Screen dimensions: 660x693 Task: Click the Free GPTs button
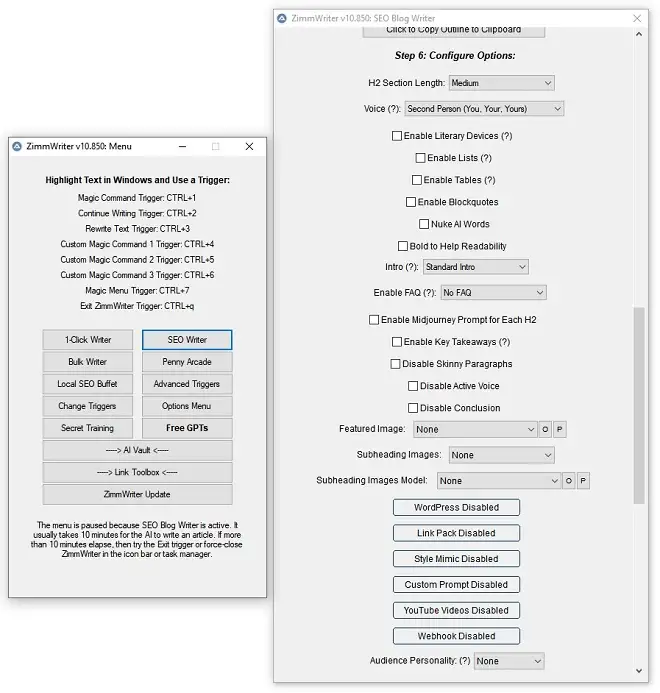point(187,428)
